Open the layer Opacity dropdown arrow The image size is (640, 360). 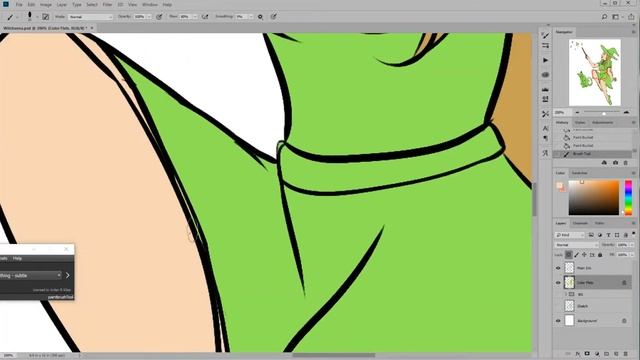tap(632, 245)
